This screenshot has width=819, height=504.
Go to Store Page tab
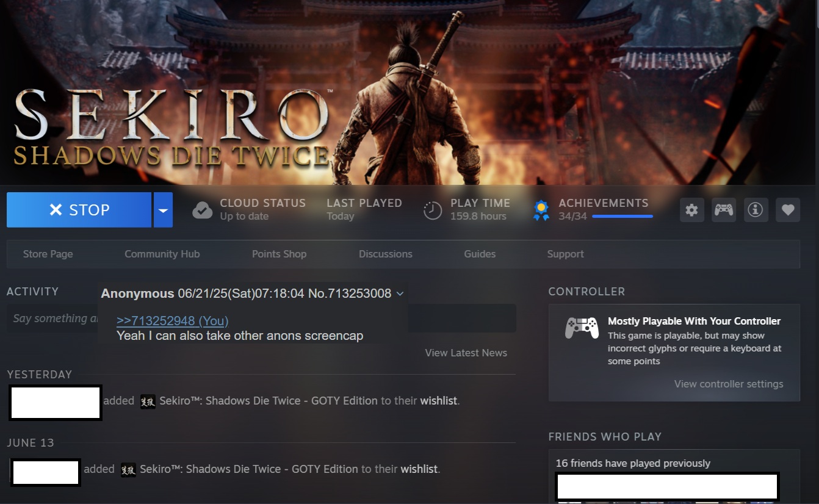48,254
